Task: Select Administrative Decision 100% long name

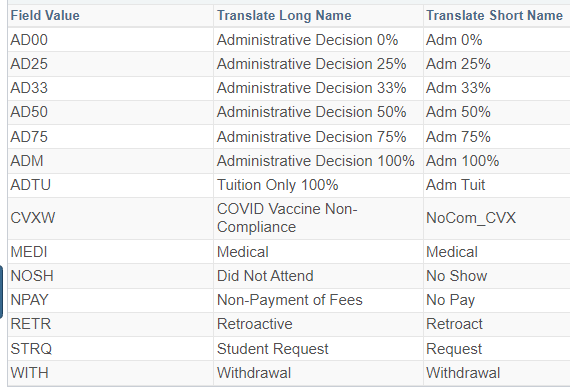Action: [316, 161]
